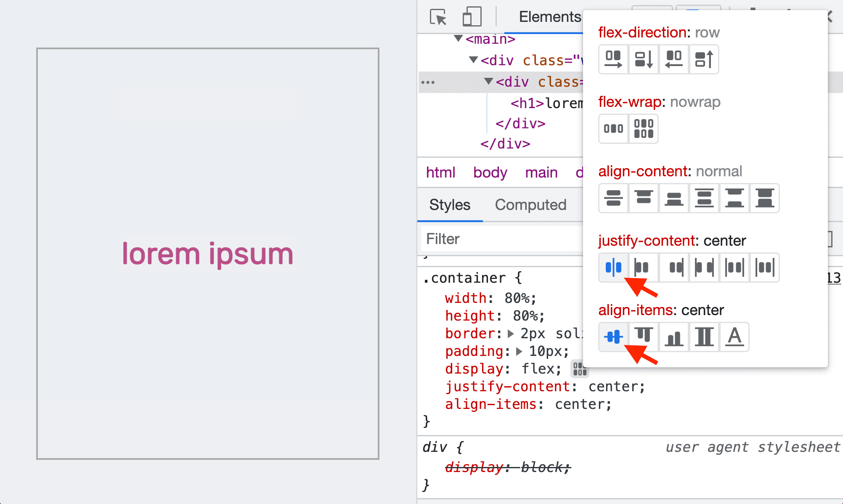
Task: Select flex-direction row icon
Action: pos(612,59)
